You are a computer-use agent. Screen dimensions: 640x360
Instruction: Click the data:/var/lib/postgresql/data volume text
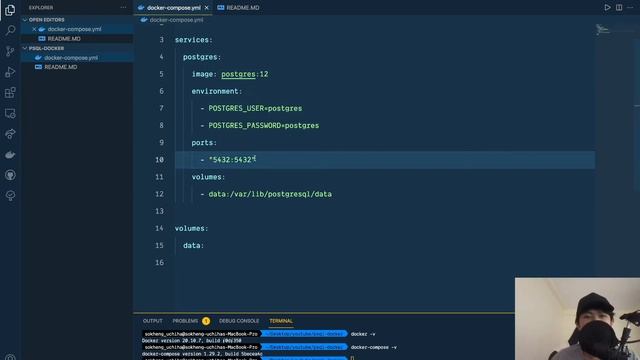pos(270,194)
